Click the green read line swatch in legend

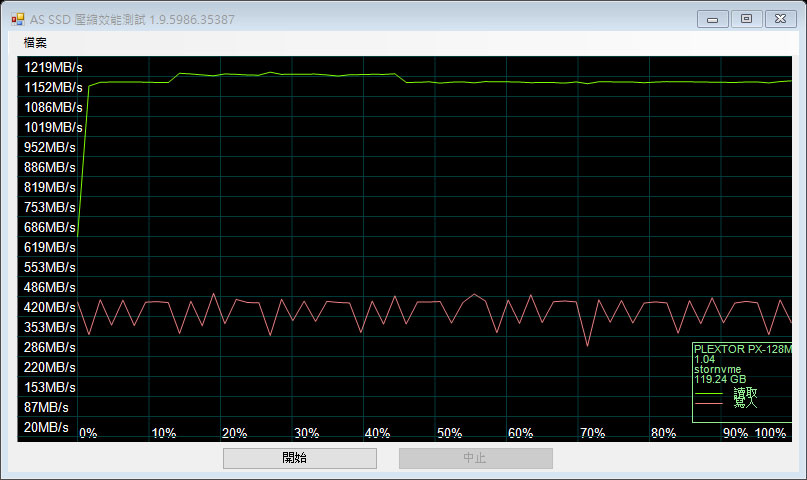pos(709,394)
